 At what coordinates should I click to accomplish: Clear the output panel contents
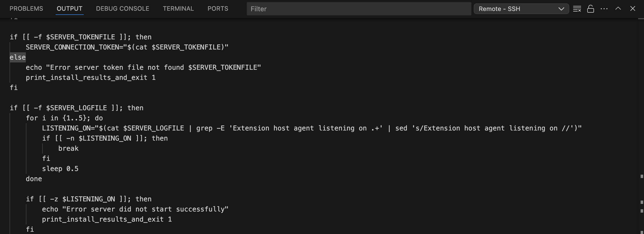click(x=577, y=9)
